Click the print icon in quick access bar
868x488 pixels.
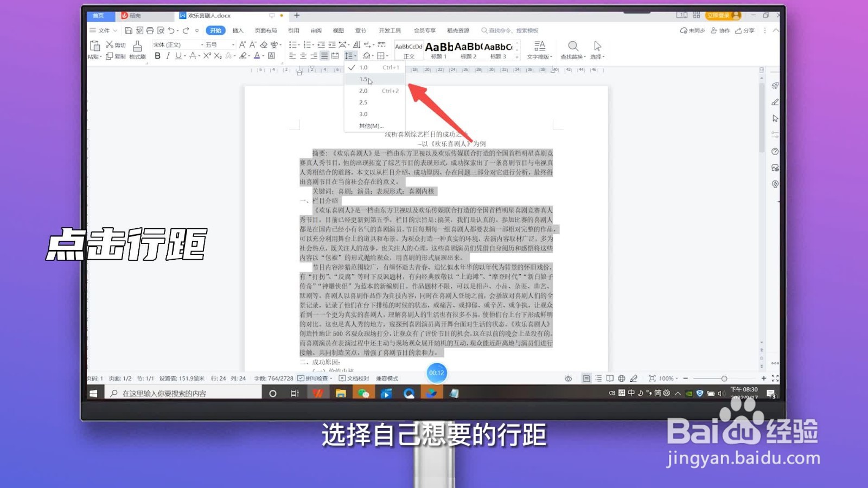tap(150, 31)
